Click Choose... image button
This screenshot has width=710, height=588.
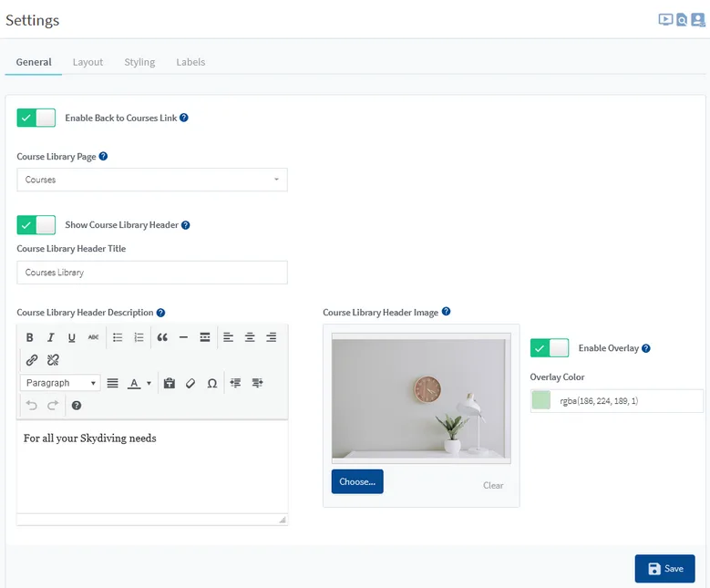tap(357, 481)
